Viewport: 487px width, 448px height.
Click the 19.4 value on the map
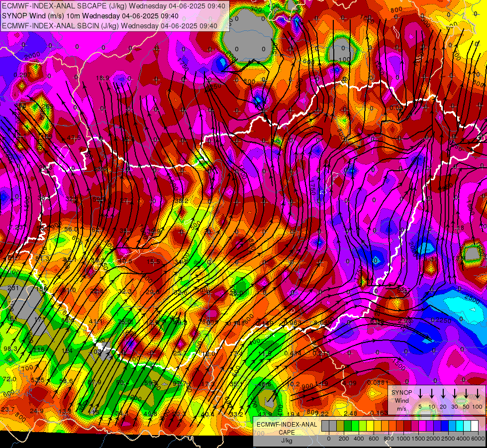pyautogui.click(x=293, y=414)
